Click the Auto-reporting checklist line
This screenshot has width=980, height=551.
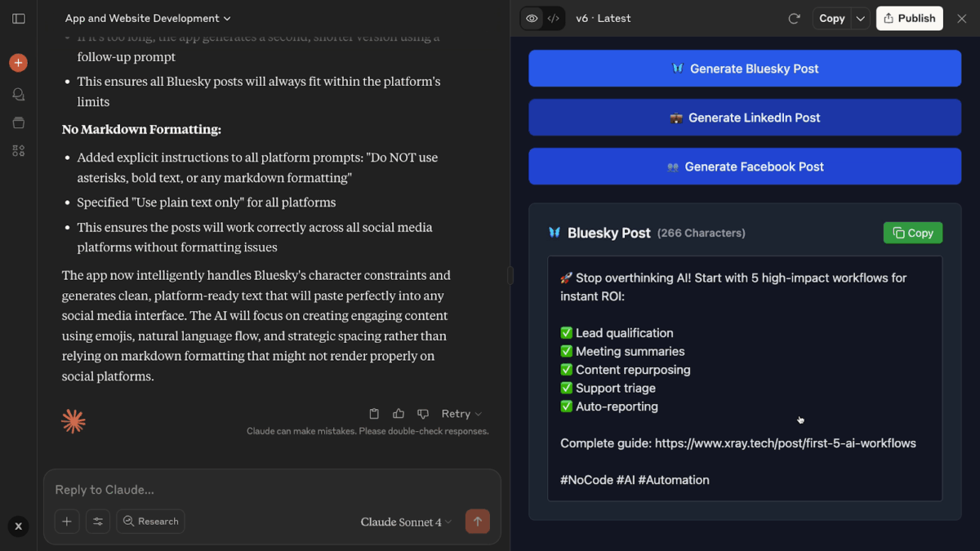(609, 407)
